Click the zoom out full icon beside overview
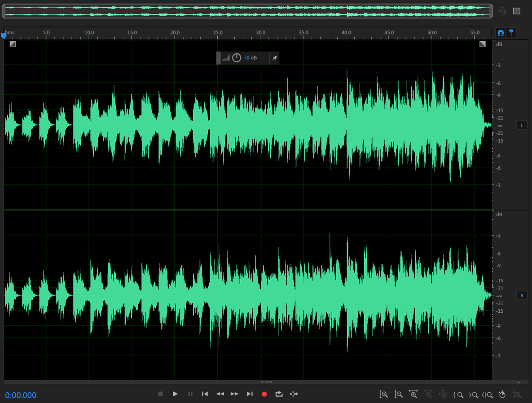Image resolution: width=532 pixels, height=403 pixels. [502, 11]
